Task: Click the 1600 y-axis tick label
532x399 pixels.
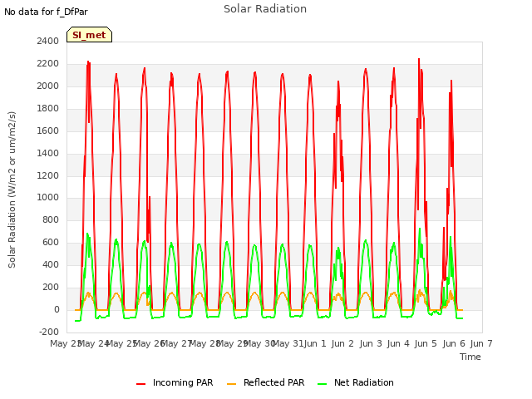Action: (x=48, y=131)
